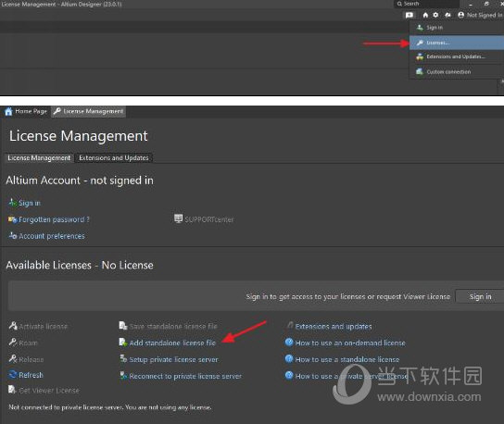Click the help icon beside on-demand license
Screen dimensions: 504x424
[x=289, y=343]
